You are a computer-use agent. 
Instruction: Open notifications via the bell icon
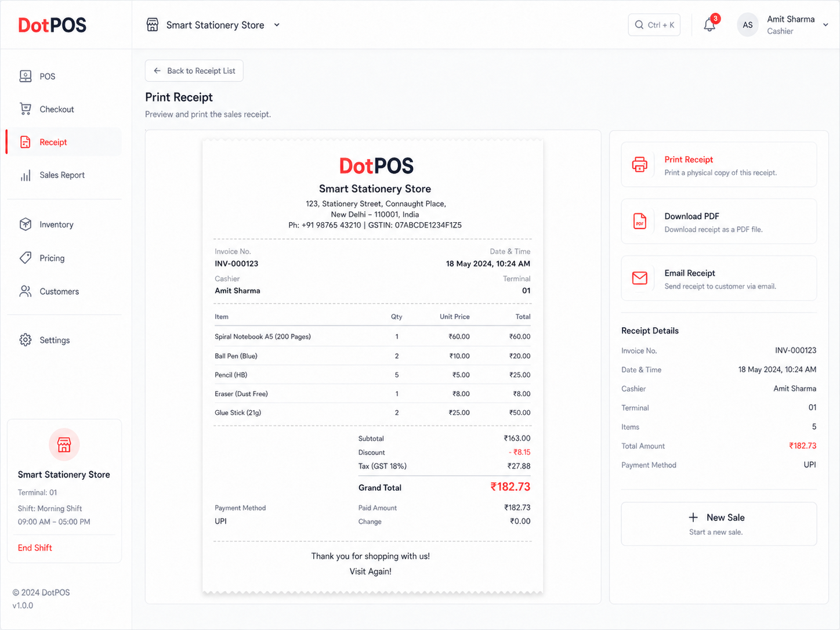pos(709,25)
